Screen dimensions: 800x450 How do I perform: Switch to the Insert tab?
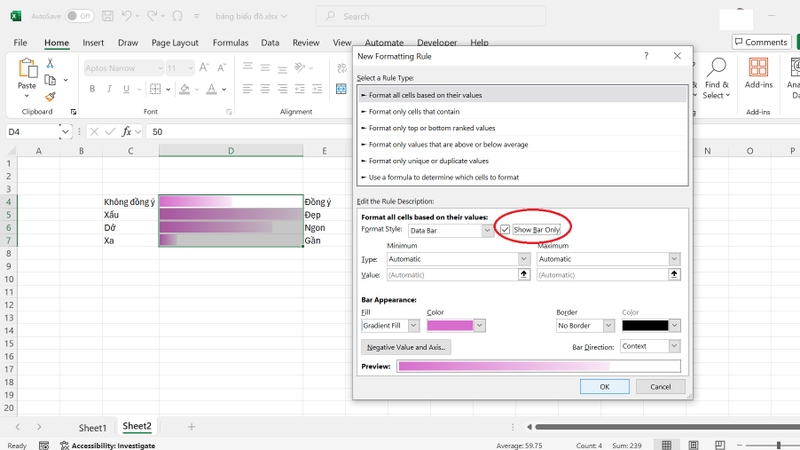pos(93,42)
